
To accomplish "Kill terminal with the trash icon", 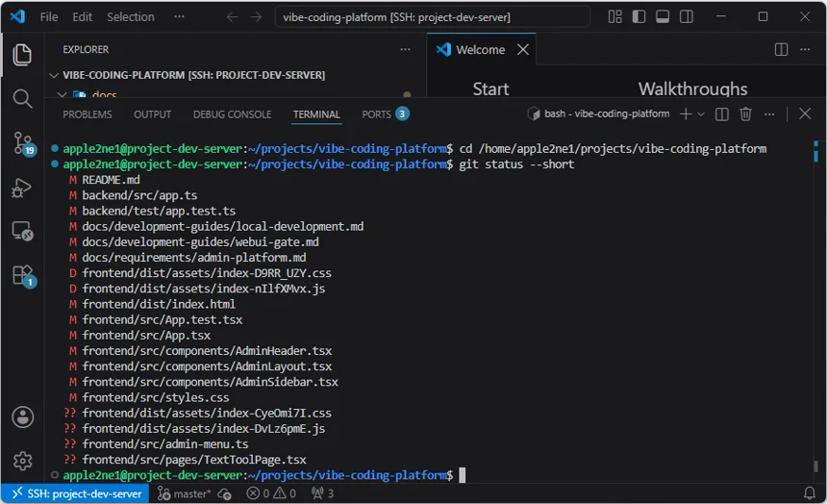I will pos(745,114).
